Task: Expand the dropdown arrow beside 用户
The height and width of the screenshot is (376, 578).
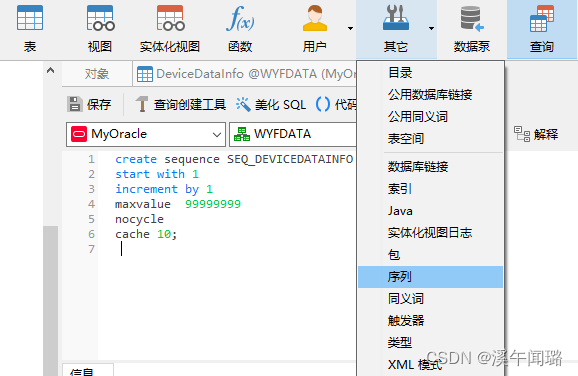Action: tap(350, 28)
